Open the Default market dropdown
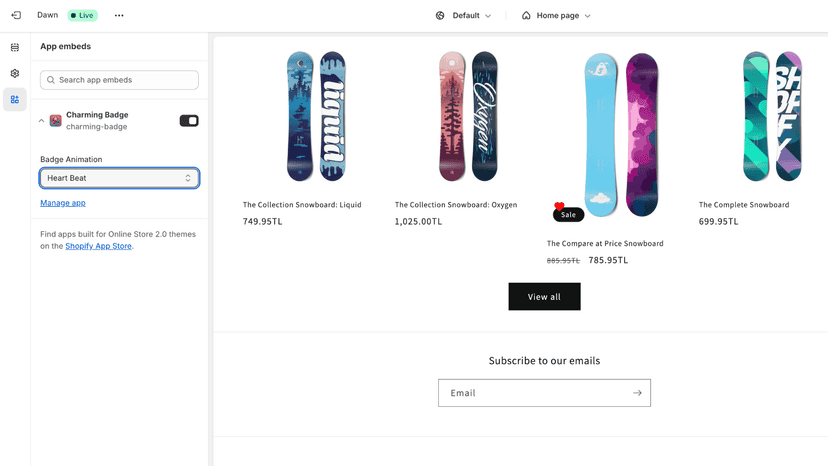Image resolution: width=828 pixels, height=466 pixels. tap(463, 16)
